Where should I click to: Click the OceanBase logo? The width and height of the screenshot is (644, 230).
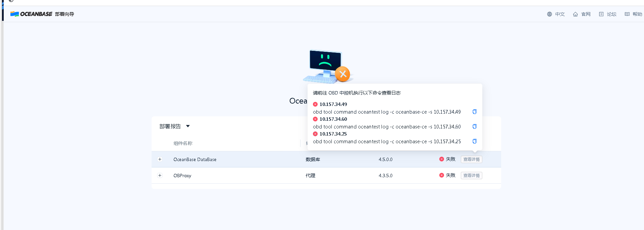click(31, 14)
